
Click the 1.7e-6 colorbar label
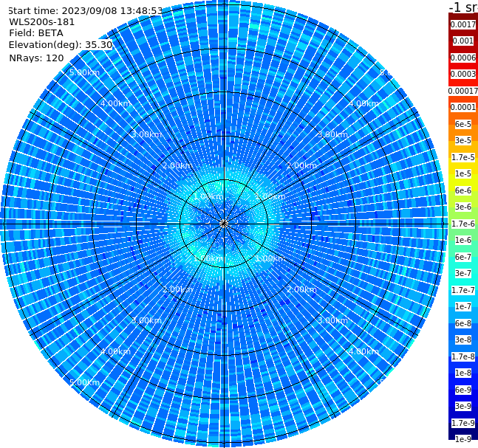(x=463, y=224)
